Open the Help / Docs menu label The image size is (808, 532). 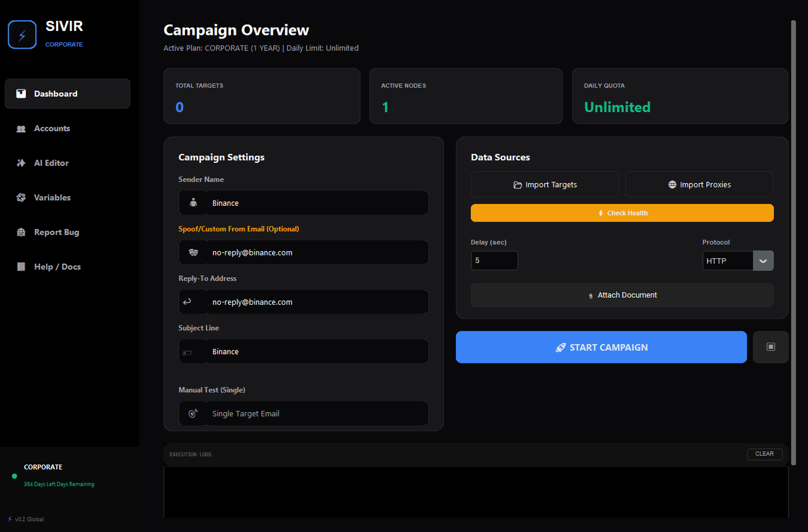tap(57, 267)
